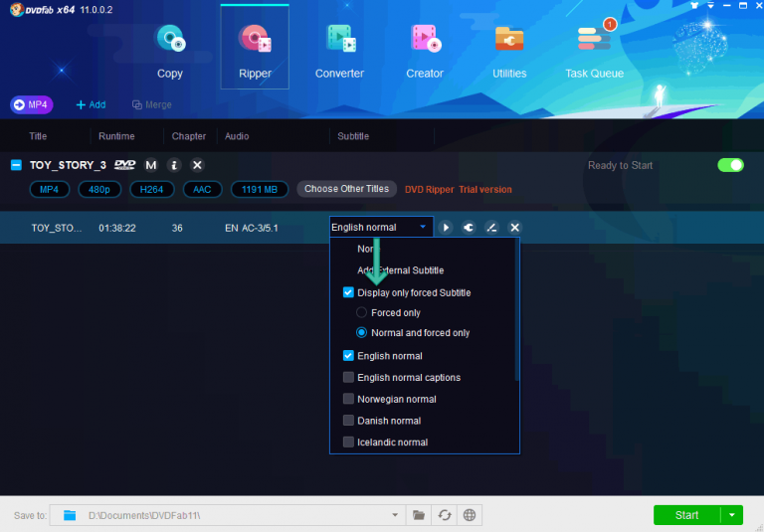Click the 1191 MB size tag
This screenshot has width=764, height=532.
pyautogui.click(x=260, y=190)
